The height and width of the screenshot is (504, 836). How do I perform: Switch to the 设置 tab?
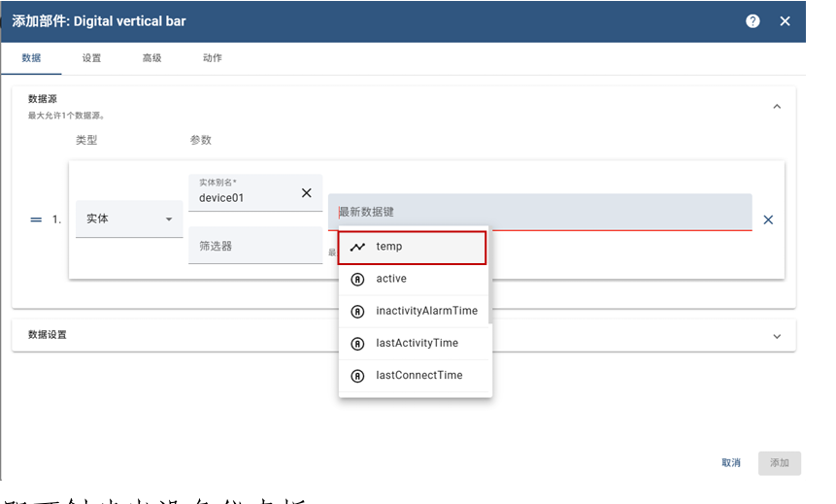pos(91,58)
